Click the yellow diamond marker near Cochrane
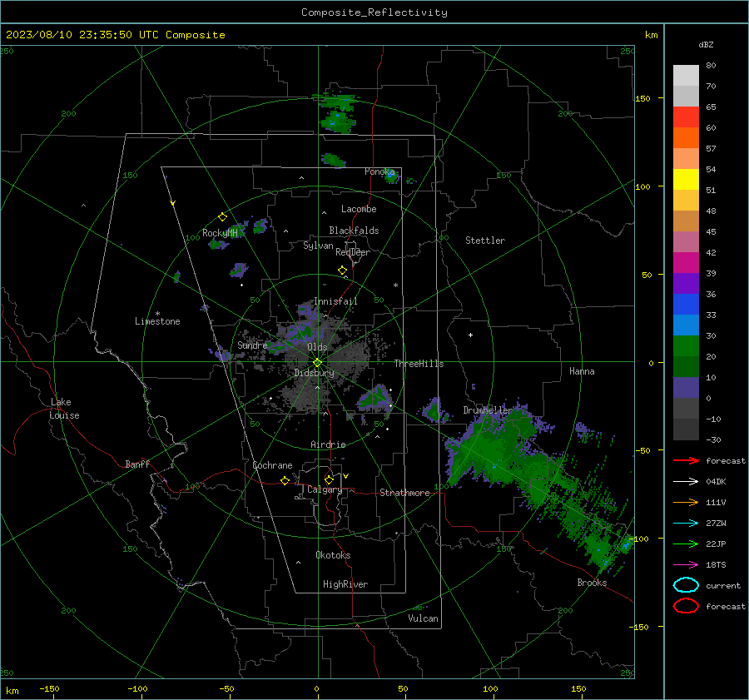The image size is (749, 700). [x=285, y=480]
